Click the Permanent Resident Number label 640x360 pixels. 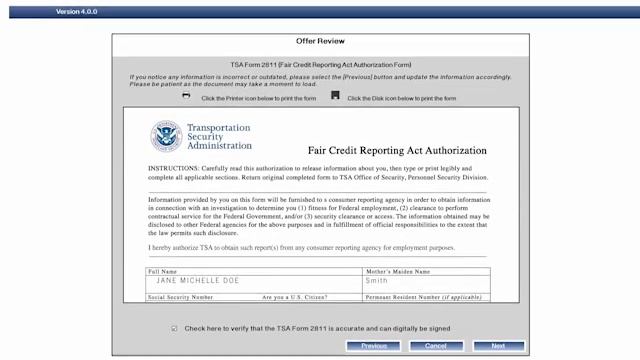[x=423, y=297]
